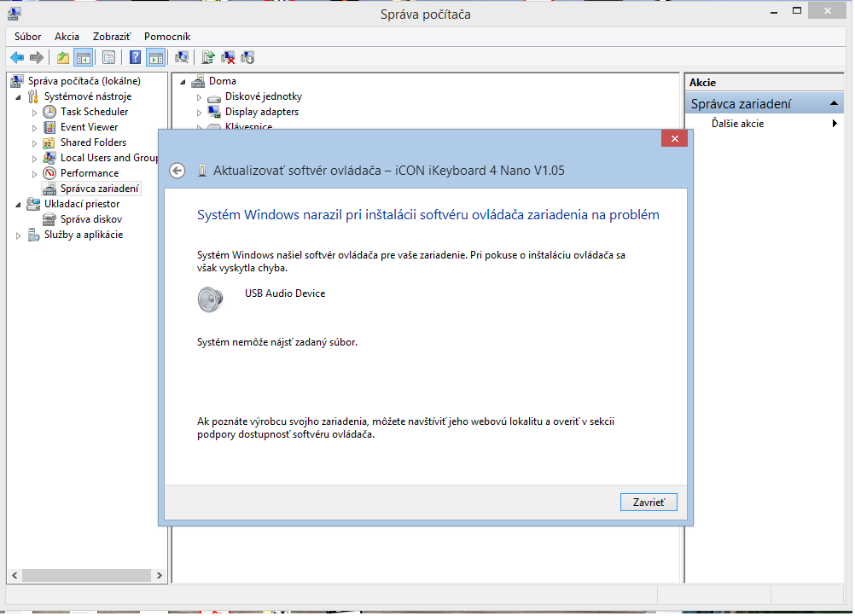Click the Performance icon in tree
The image size is (855, 616).
pyautogui.click(x=49, y=173)
